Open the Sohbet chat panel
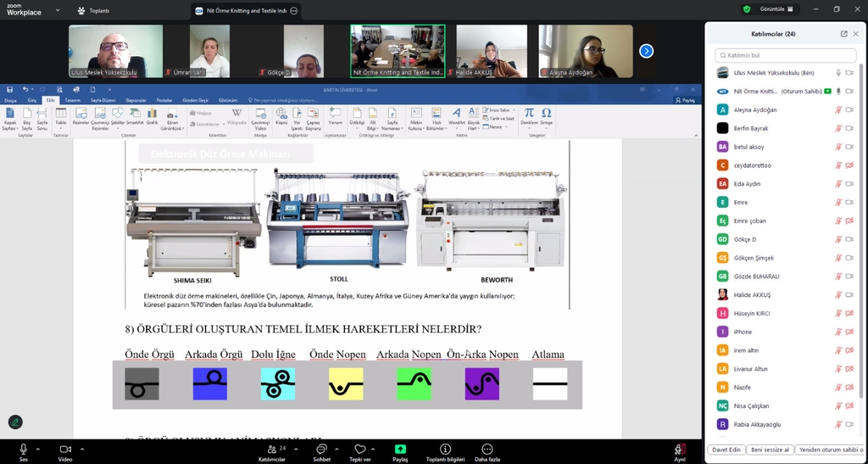This screenshot has width=868, height=464. 321,449
